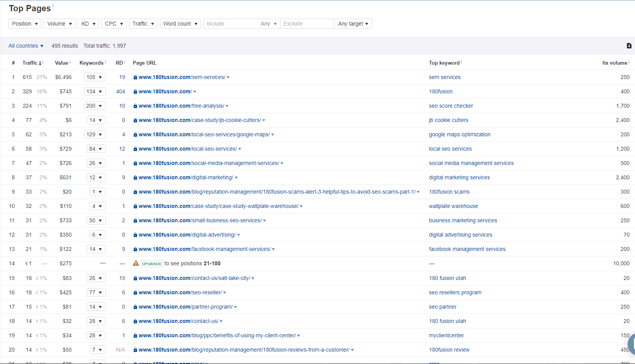Click the warning triangle icon on row 14
This screenshot has height=364, width=635.
click(x=136, y=263)
